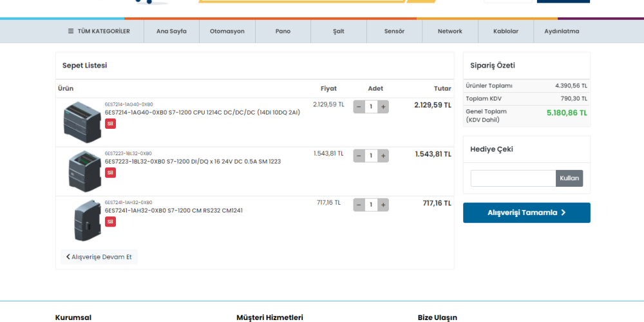Screen dimensions: 644x322
Task: Select the Toplam KDV 790,30 TL value
Action: (x=574, y=99)
